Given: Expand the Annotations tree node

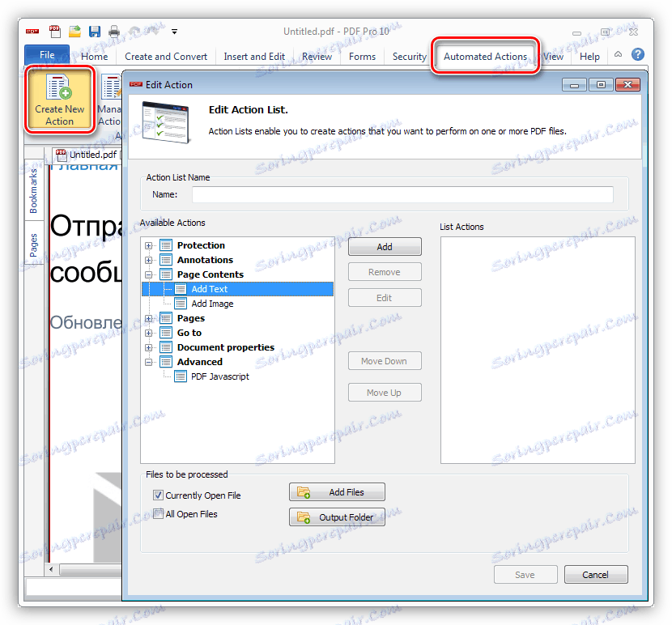Looking at the screenshot, I should (148, 260).
